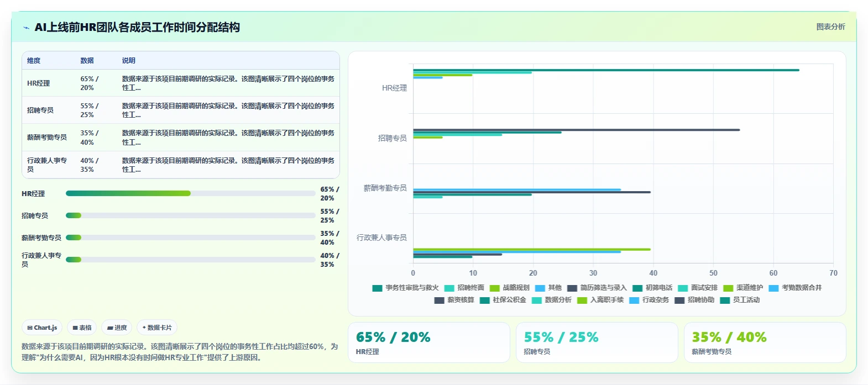
Task: Open the 图表分析 link in header
Action: [830, 27]
